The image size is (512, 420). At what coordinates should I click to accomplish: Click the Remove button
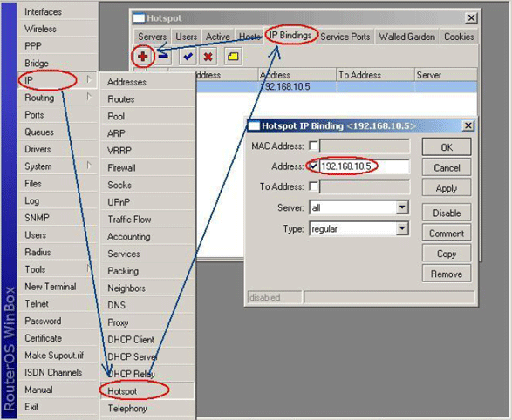pos(447,274)
